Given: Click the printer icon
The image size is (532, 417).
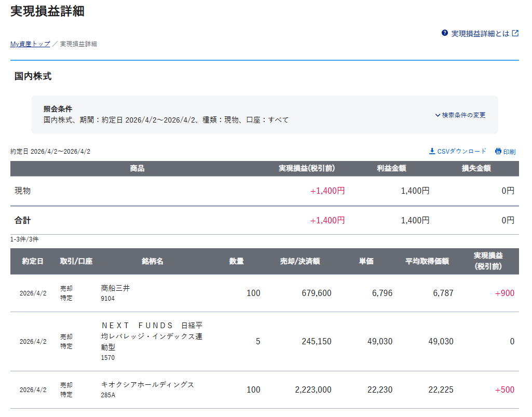Looking at the screenshot, I should click(x=498, y=152).
